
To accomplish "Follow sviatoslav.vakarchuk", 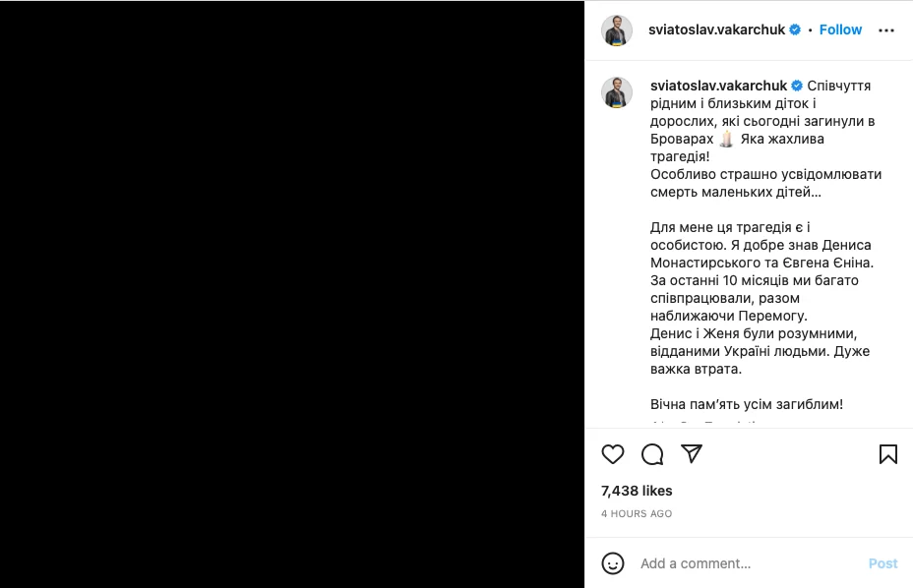I will tap(840, 29).
